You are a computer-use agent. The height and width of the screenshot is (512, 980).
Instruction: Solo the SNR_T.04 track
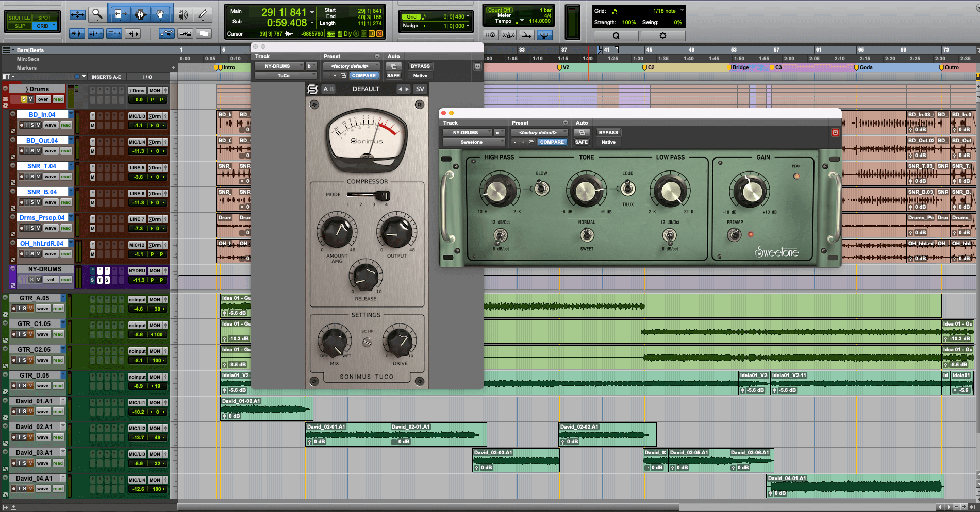click(x=32, y=177)
